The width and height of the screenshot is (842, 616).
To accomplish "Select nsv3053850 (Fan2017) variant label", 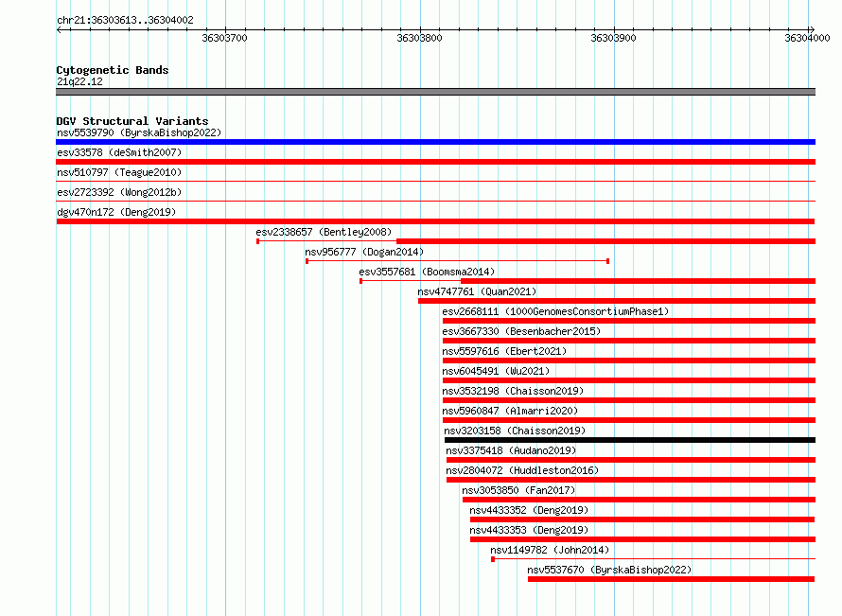I will pyautogui.click(x=518, y=490).
